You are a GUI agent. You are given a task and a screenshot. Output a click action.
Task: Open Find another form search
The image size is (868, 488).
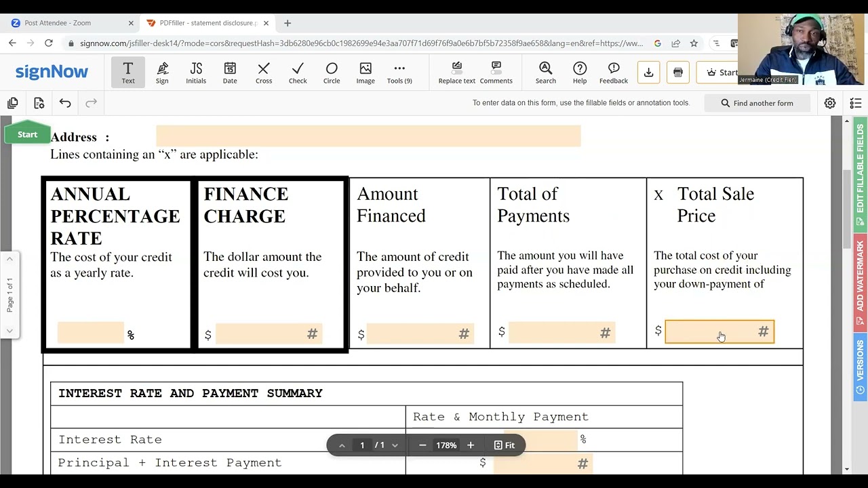pos(757,103)
